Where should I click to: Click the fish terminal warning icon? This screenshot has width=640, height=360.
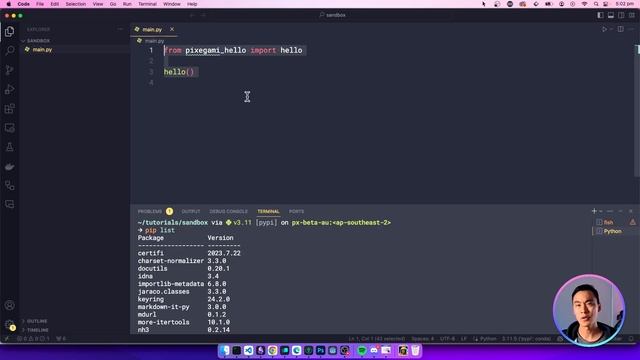pyautogui.click(x=632, y=222)
